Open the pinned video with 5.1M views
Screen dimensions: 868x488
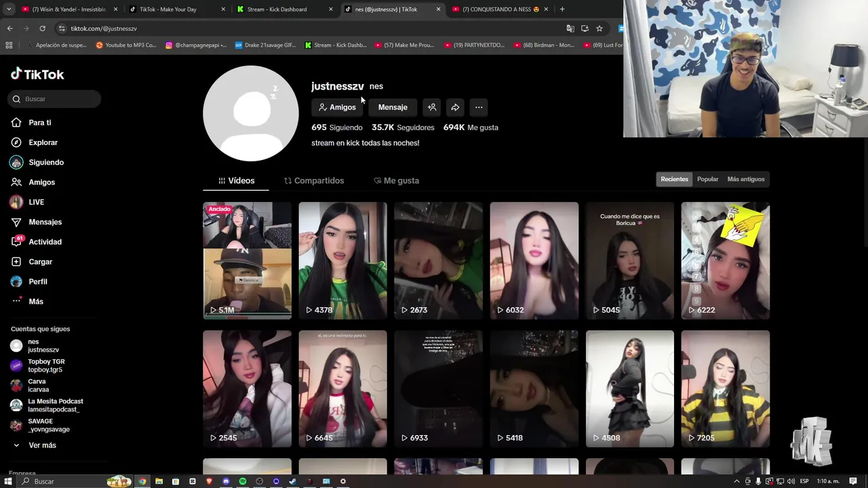click(247, 260)
